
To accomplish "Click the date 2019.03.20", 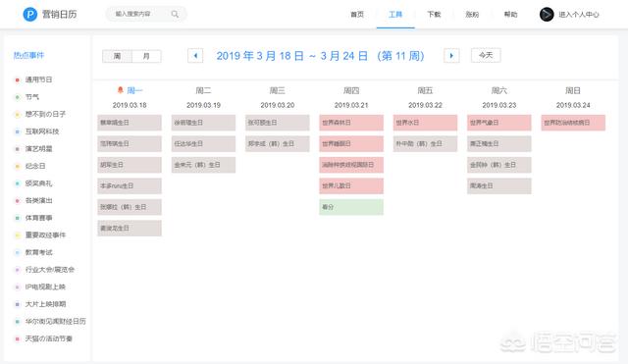I will tap(277, 105).
